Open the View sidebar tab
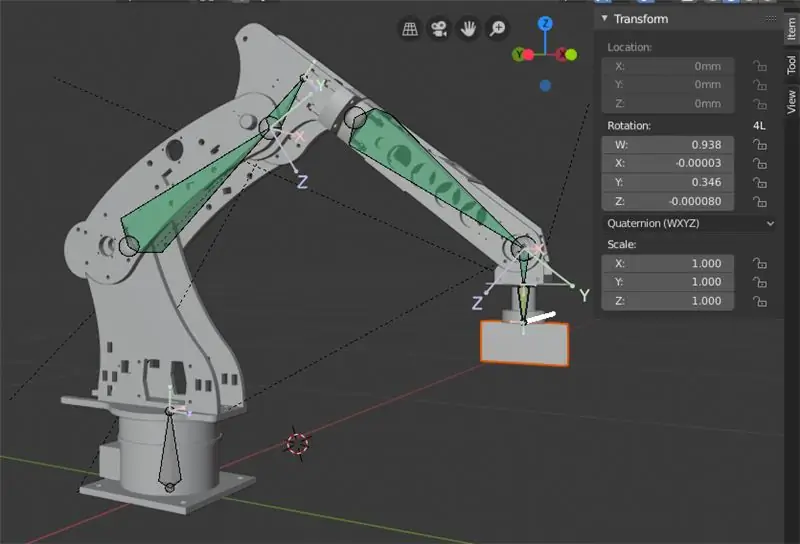Image resolution: width=800 pixels, height=544 pixels. (791, 101)
